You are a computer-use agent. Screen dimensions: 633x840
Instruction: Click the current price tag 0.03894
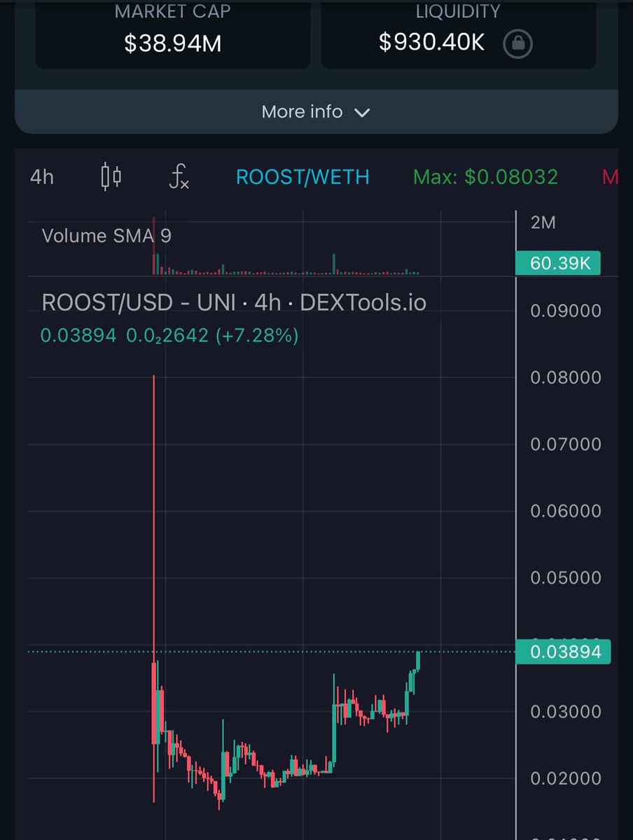point(563,652)
